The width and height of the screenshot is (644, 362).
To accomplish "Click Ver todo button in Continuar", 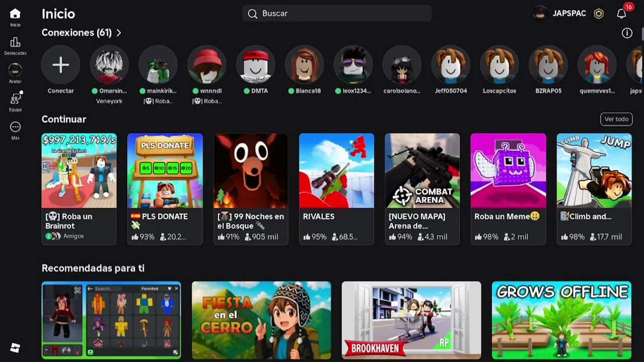I will (x=616, y=119).
